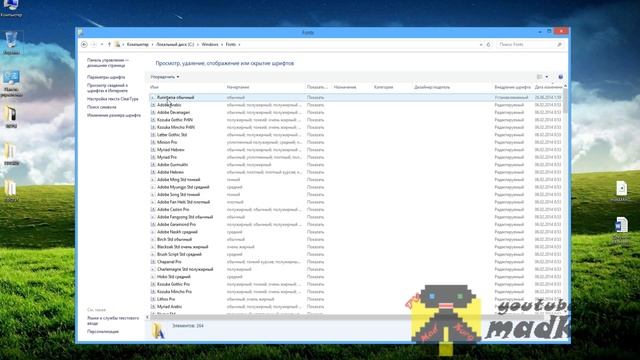Go up one level with Up arrow
The height and width of the screenshot is (360, 640).
109,44
